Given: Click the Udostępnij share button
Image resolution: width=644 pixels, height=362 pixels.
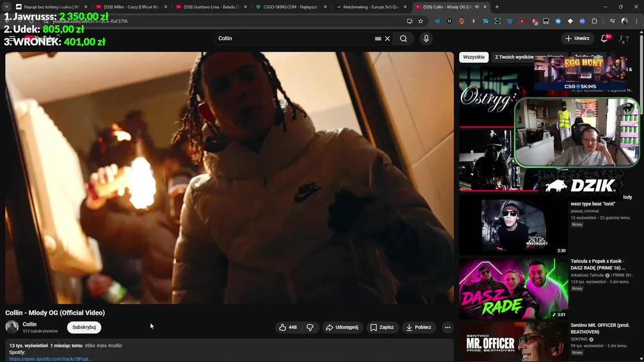Looking at the screenshot, I should pyautogui.click(x=343, y=327).
